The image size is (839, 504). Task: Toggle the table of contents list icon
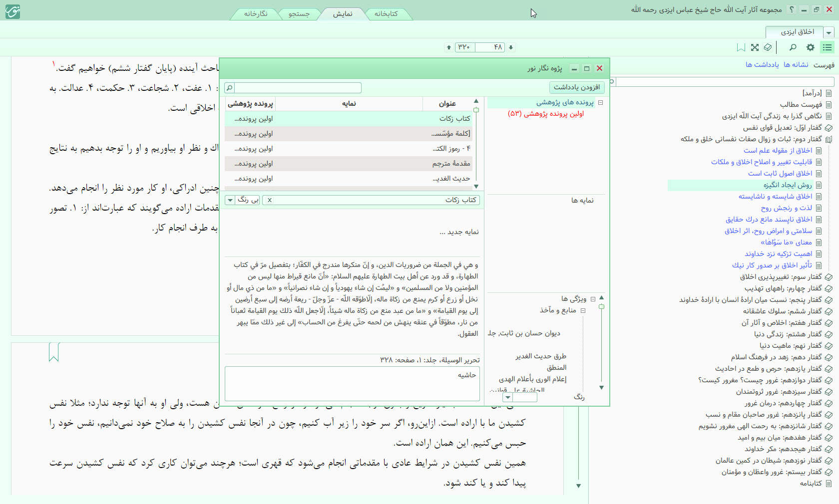(x=828, y=47)
